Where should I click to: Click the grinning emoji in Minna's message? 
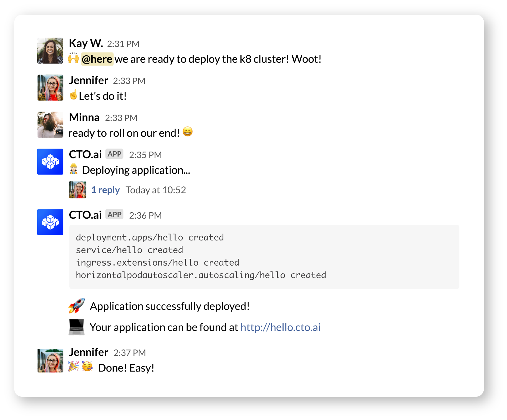[188, 132]
